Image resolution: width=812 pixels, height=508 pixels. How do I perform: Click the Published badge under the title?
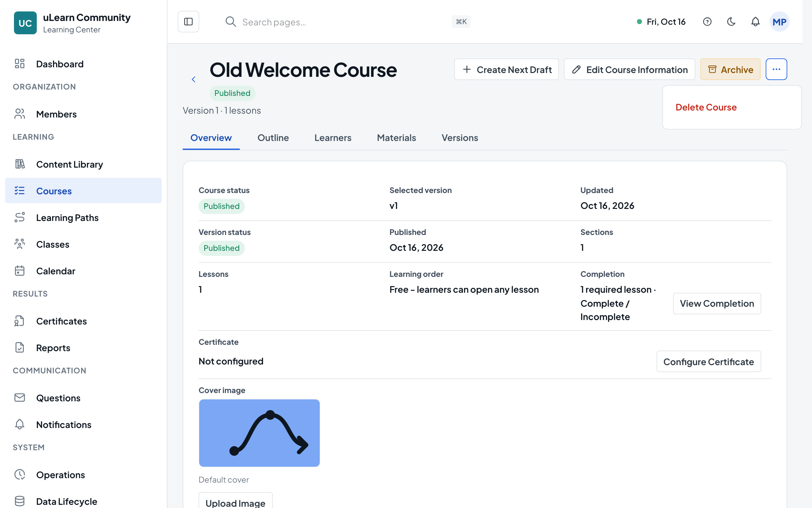(232, 93)
